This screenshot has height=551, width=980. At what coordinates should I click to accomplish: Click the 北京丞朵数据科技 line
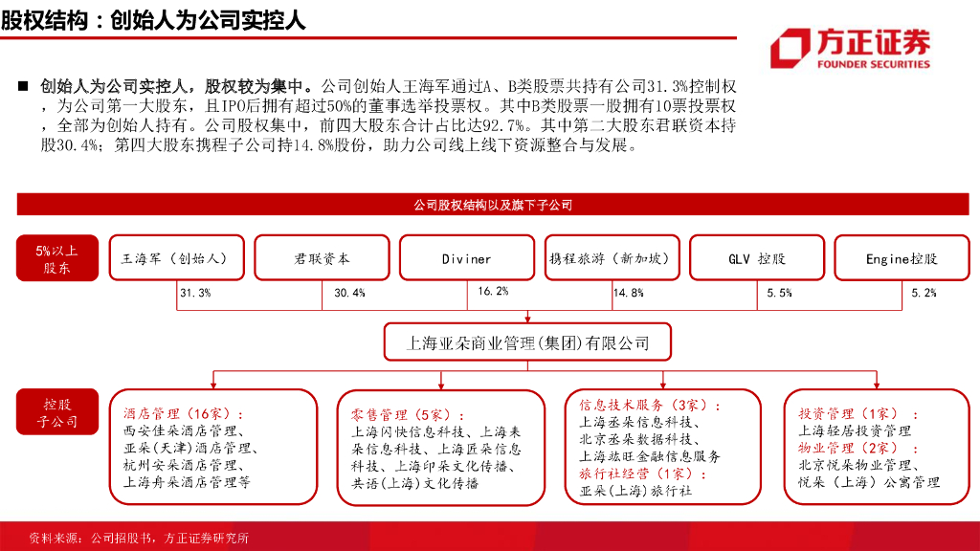[638, 440]
